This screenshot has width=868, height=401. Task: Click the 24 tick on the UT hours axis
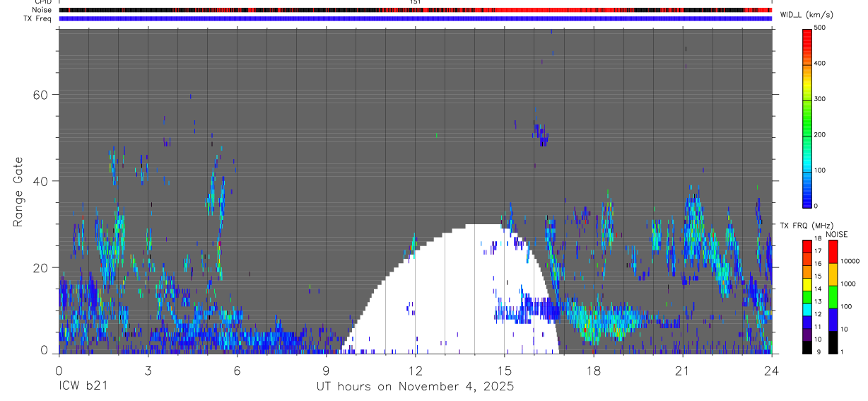772,370
